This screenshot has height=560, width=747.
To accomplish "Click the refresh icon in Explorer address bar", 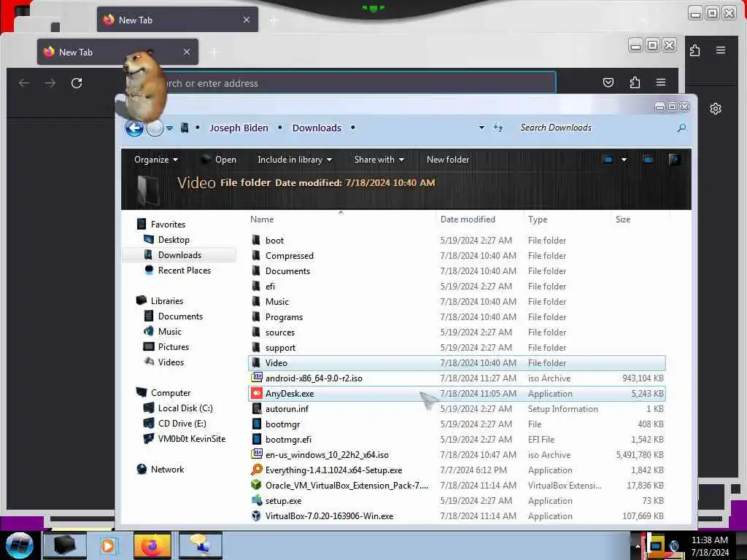I will [498, 128].
